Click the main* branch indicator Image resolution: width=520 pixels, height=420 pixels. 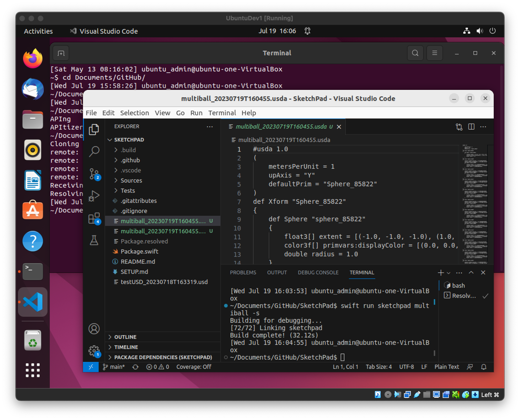tap(114, 367)
